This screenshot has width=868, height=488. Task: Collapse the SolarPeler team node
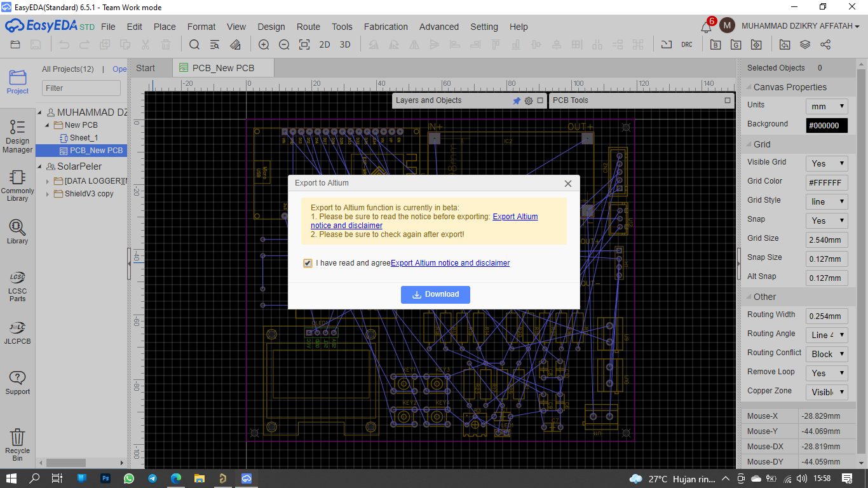[41, 166]
